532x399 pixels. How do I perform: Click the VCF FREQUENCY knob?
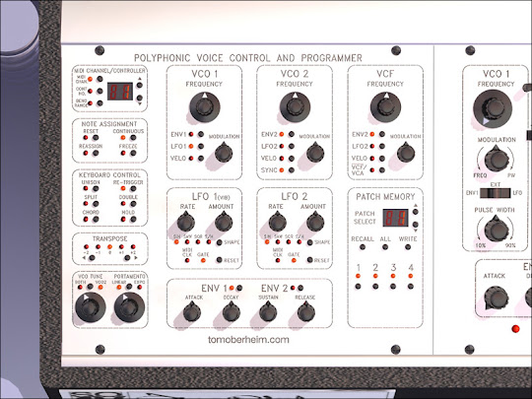(385, 106)
